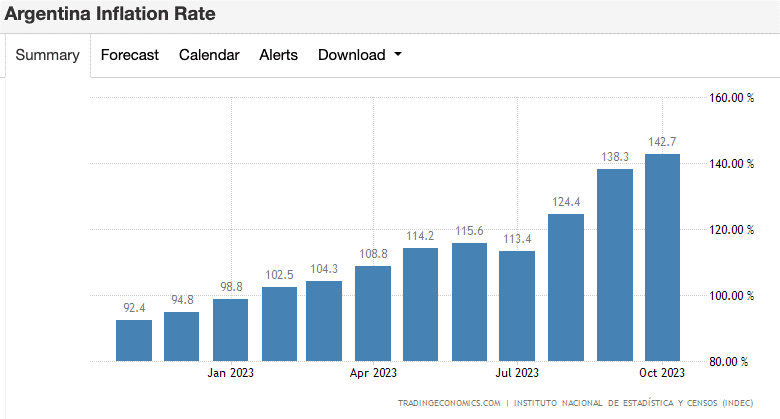This screenshot has height=419, width=780.
Task: Select the Apr 2023 bar at 108.8
Action: pyautogui.click(x=373, y=313)
